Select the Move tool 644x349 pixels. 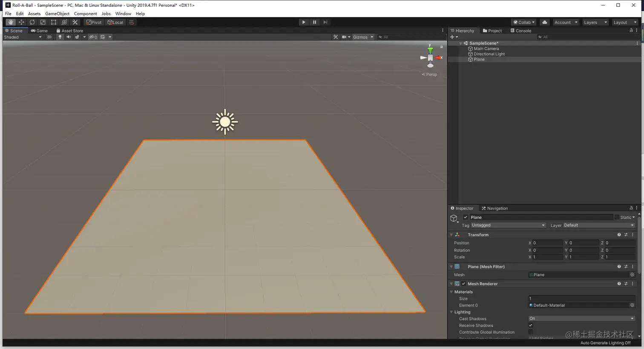[21, 22]
